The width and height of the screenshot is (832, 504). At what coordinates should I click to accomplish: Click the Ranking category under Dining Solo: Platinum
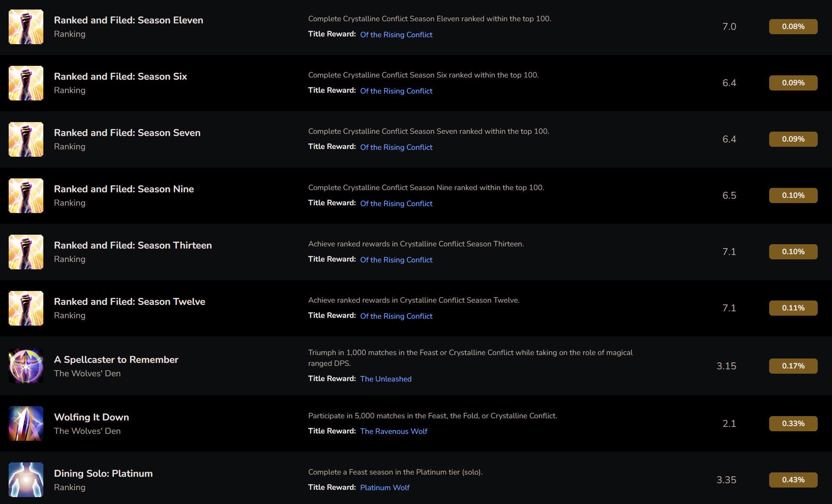tap(70, 488)
